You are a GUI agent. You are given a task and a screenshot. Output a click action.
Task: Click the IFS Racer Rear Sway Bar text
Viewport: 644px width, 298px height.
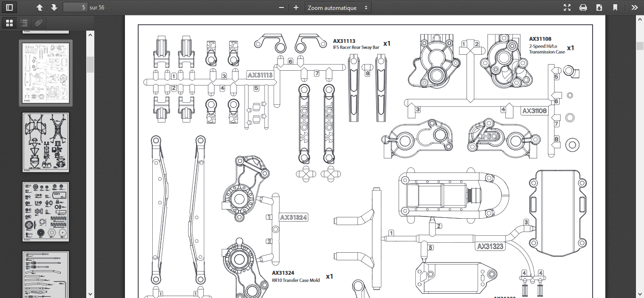tap(356, 47)
